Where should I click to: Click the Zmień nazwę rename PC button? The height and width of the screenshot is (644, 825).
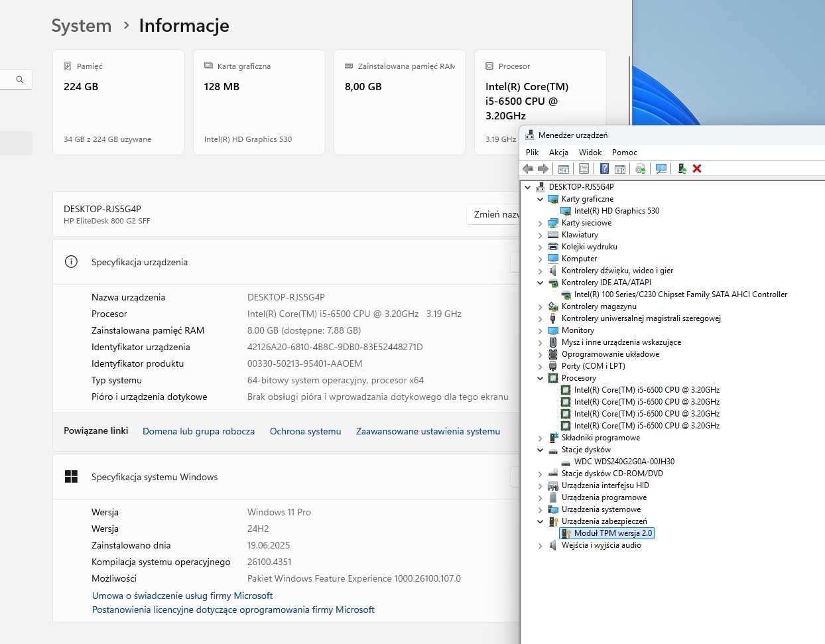coord(493,214)
